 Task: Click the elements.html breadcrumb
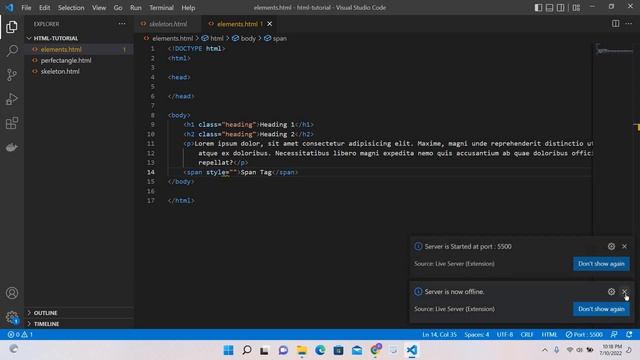coord(172,38)
